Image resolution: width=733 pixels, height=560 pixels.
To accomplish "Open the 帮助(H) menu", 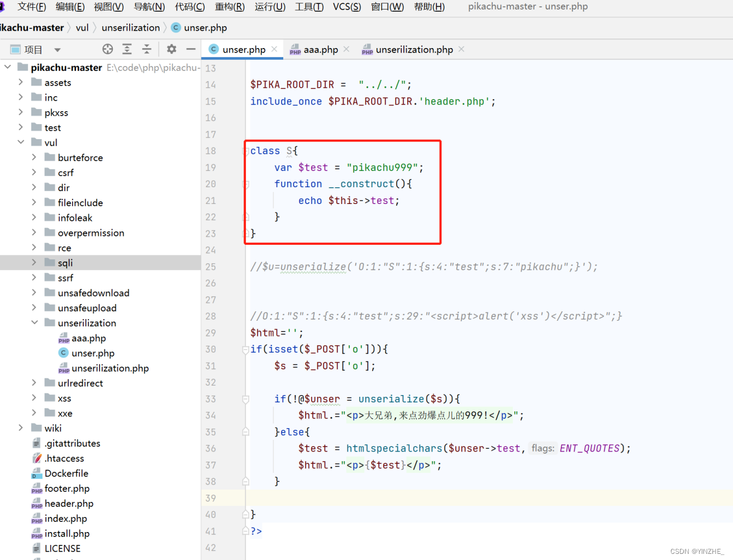I will click(430, 7).
